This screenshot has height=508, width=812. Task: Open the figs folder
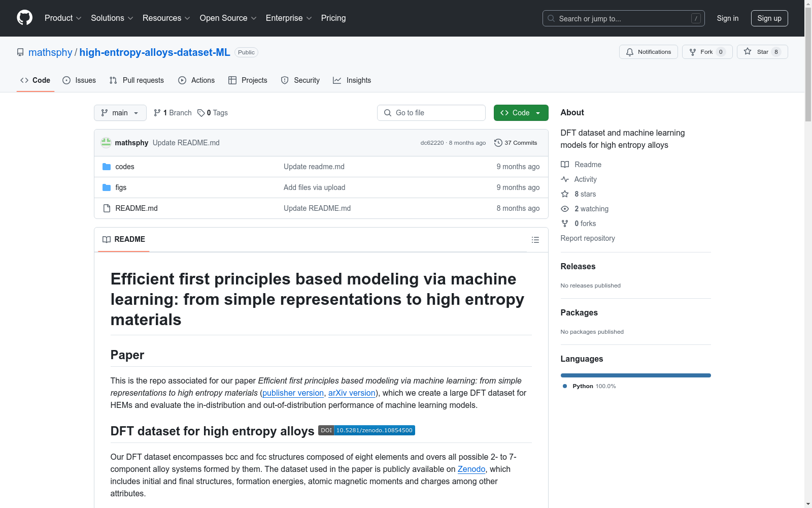click(121, 187)
